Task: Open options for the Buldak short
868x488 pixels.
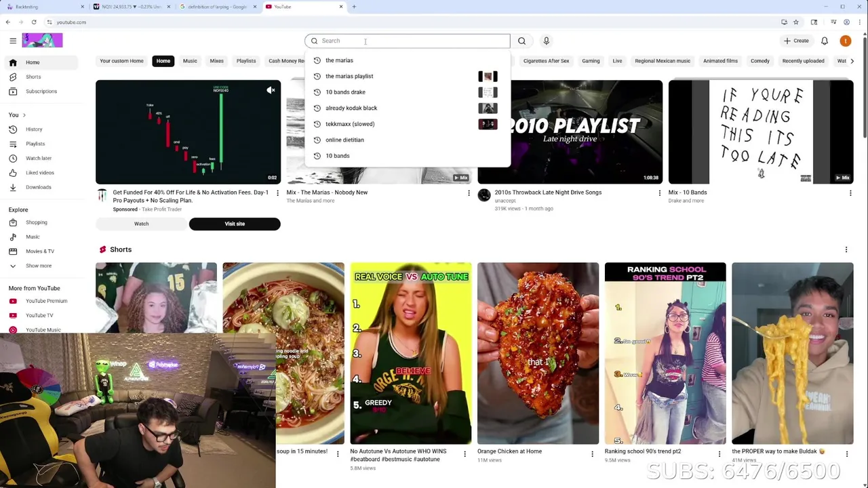Action: (847, 453)
